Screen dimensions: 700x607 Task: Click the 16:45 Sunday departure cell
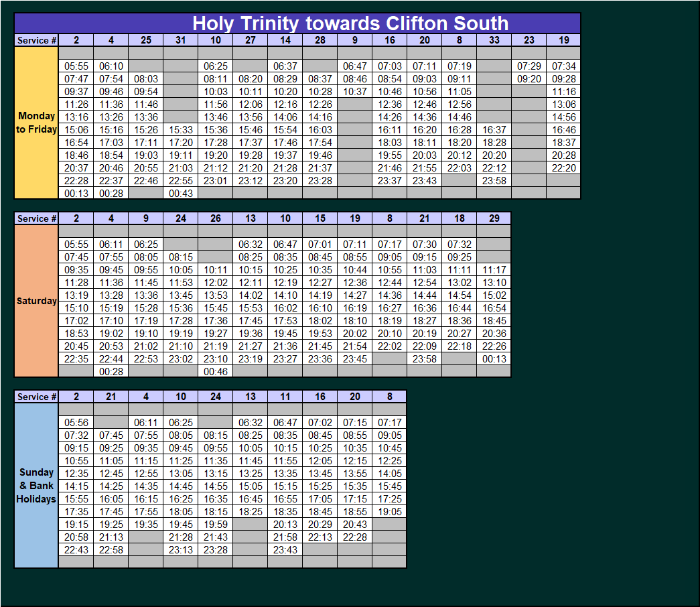click(x=251, y=499)
